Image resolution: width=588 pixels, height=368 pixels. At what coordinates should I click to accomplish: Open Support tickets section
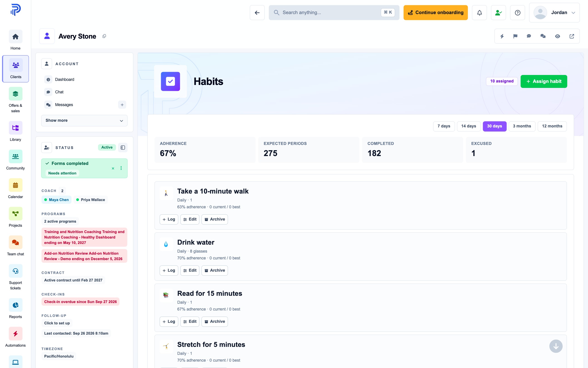click(x=15, y=277)
